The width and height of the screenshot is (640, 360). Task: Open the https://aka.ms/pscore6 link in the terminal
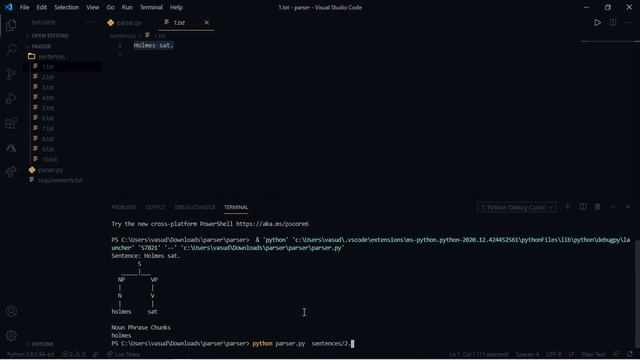click(x=272, y=224)
